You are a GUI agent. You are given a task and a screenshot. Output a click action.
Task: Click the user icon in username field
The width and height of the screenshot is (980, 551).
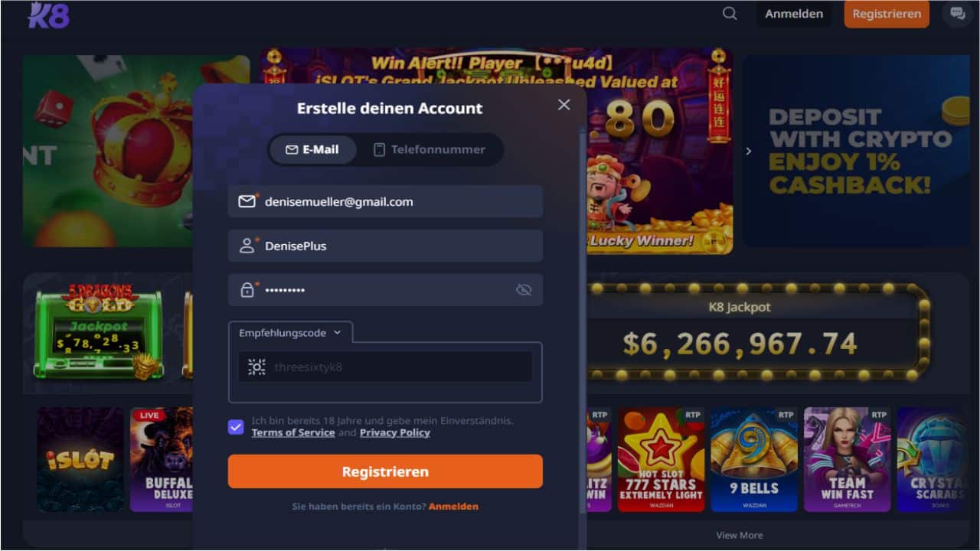[247, 246]
